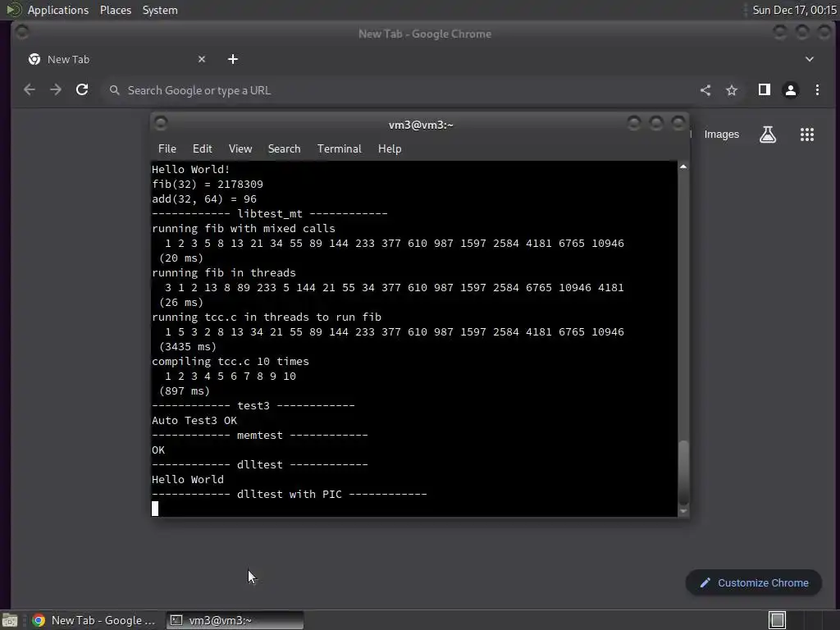Open the terminal Help menu
This screenshot has width=840, height=630.
click(390, 149)
